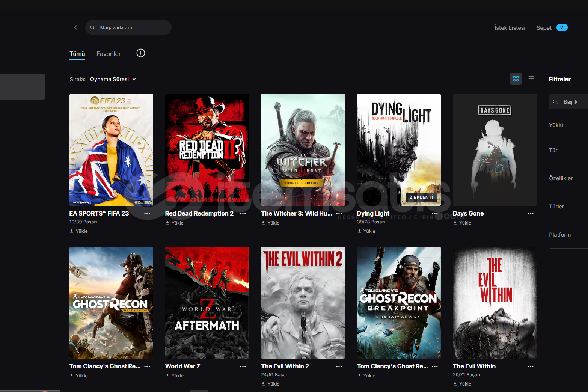The width and height of the screenshot is (588, 392).
Task: Click the 2 EKLENTİ badge on Dying Light
Action: [x=421, y=197]
